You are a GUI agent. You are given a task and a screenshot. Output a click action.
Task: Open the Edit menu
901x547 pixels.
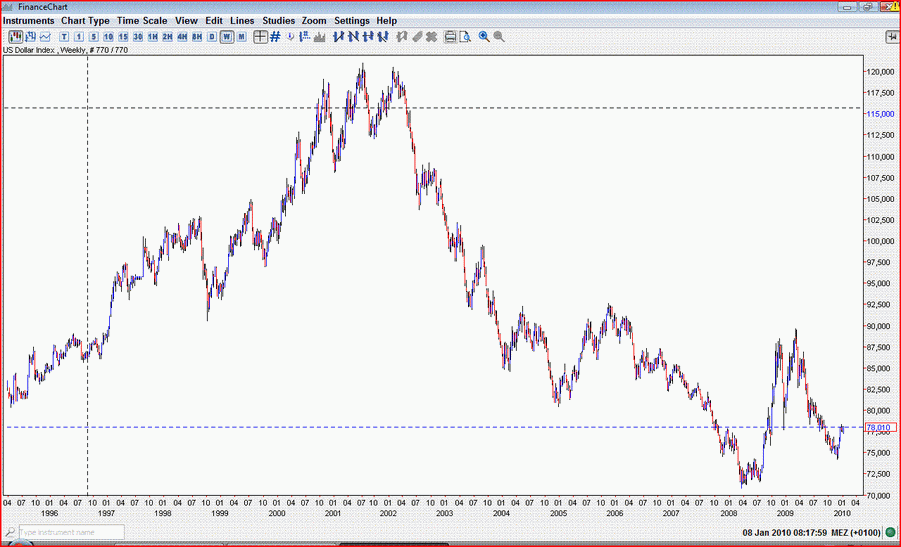tap(214, 21)
